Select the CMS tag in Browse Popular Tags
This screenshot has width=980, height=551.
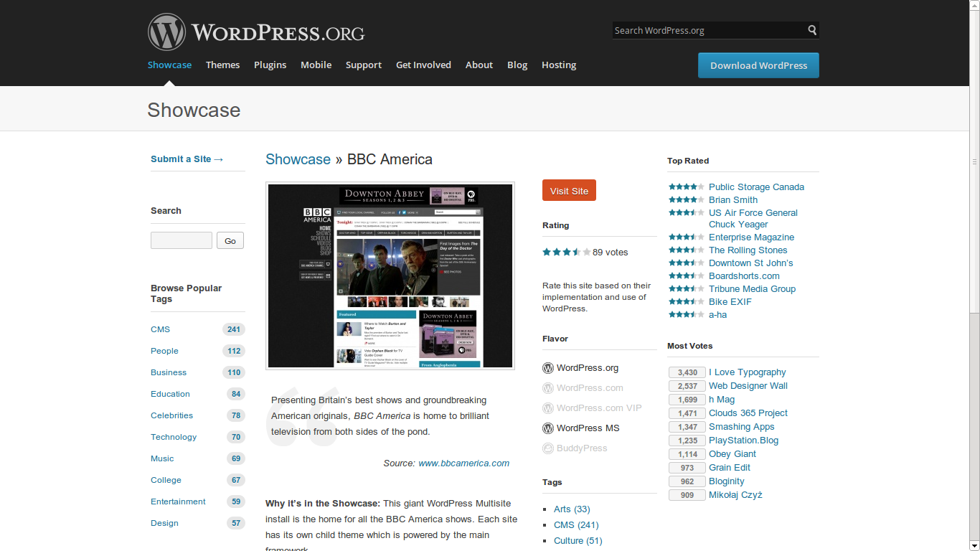click(x=160, y=329)
